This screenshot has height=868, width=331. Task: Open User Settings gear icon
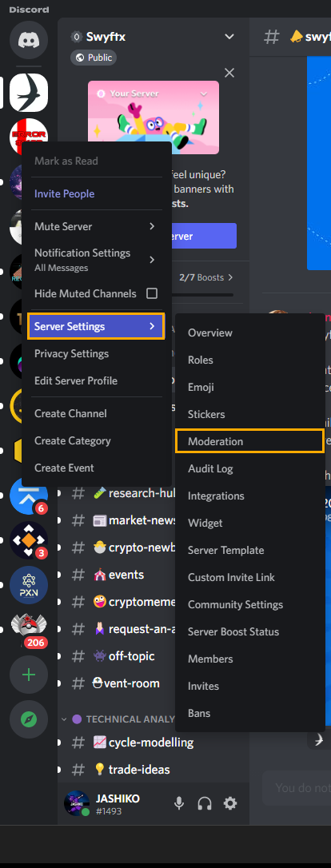(x=230, y=803)
